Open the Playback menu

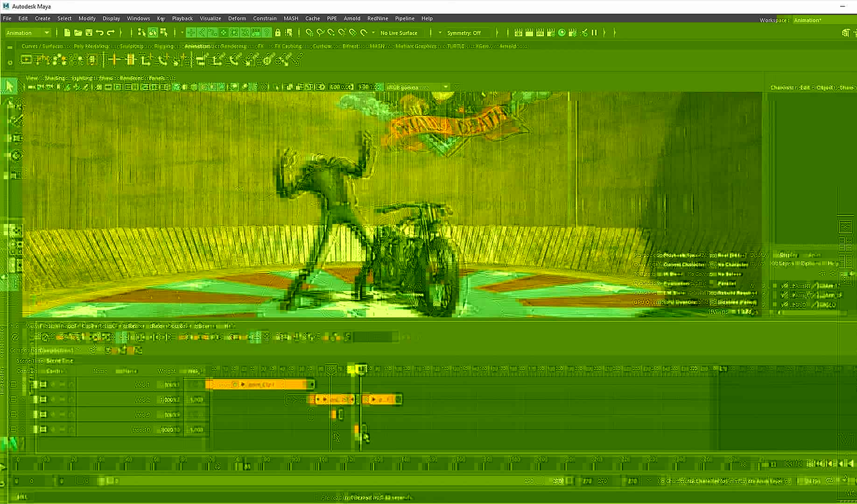[x=183, y=18]
